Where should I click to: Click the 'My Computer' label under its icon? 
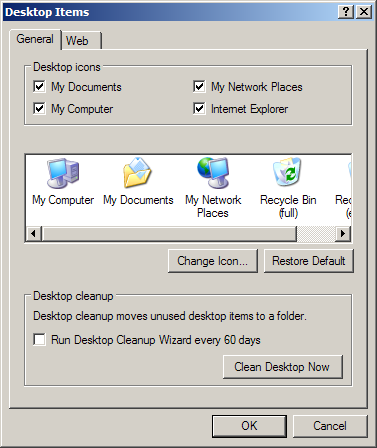pos(63,200)
